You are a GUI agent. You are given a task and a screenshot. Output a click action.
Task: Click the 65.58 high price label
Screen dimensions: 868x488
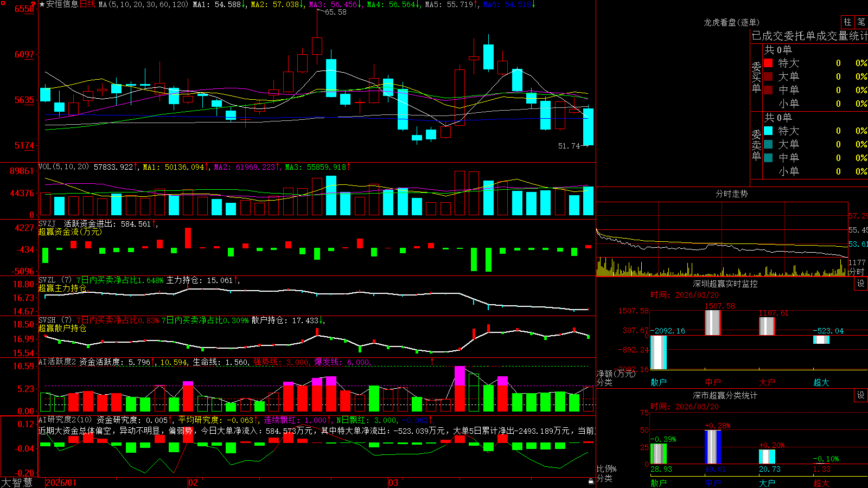pyautogui.click(x=335, y=12)
